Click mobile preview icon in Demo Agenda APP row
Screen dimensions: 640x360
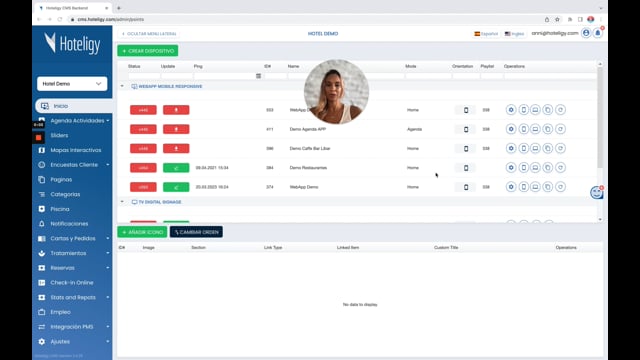click(523, 129)
